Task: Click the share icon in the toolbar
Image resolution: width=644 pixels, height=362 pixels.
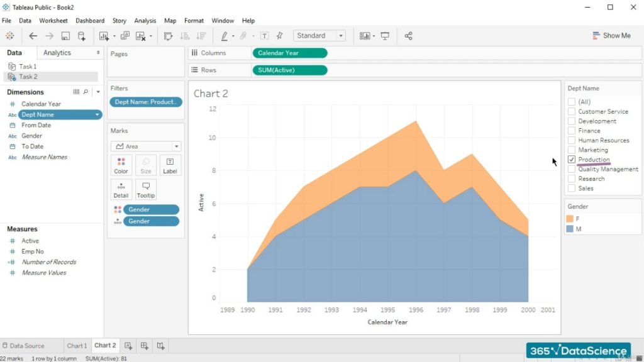Action: 408,36
